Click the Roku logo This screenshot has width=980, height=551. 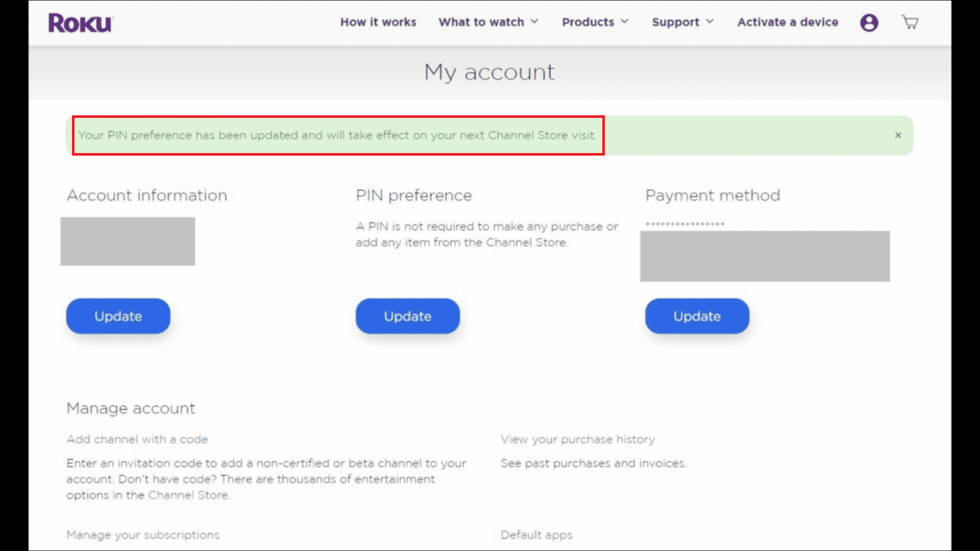[x=80, y=22]
